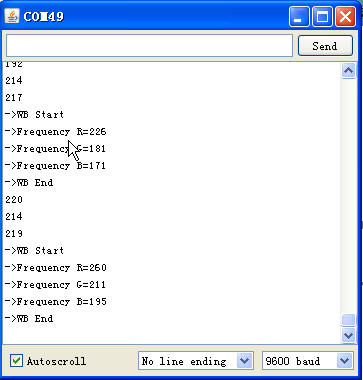
Task: Click the first '->WB End' line
Action: [x=29, y=183]
